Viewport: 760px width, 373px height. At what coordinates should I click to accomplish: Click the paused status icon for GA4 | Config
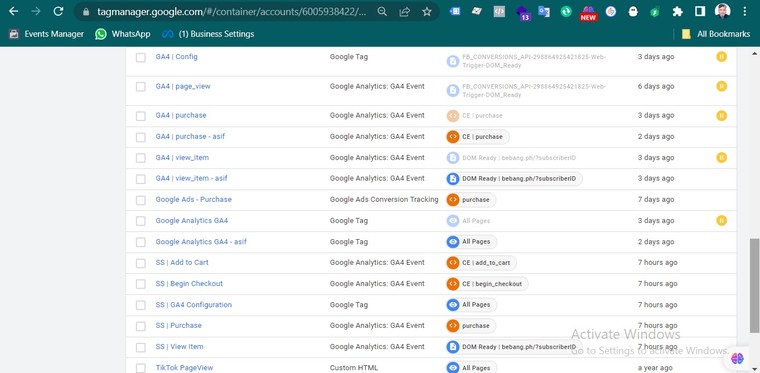[721, 57]
